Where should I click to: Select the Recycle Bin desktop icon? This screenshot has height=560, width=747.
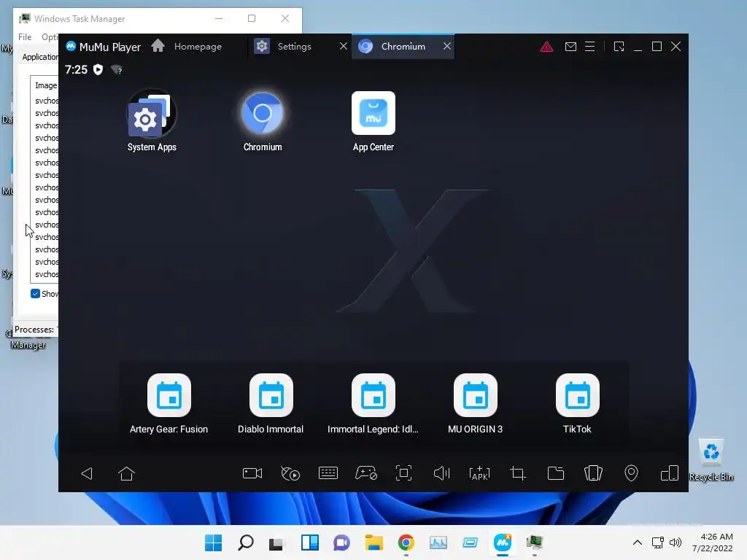coord(711,461)
